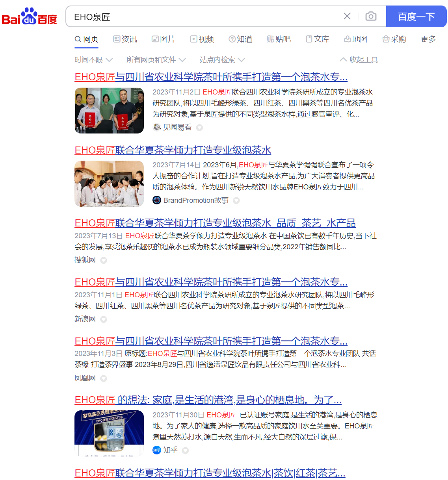Open feedback icon next to 凤凰网
The width and height of the screenshot is (448, 480).
(x=104, y=378)
